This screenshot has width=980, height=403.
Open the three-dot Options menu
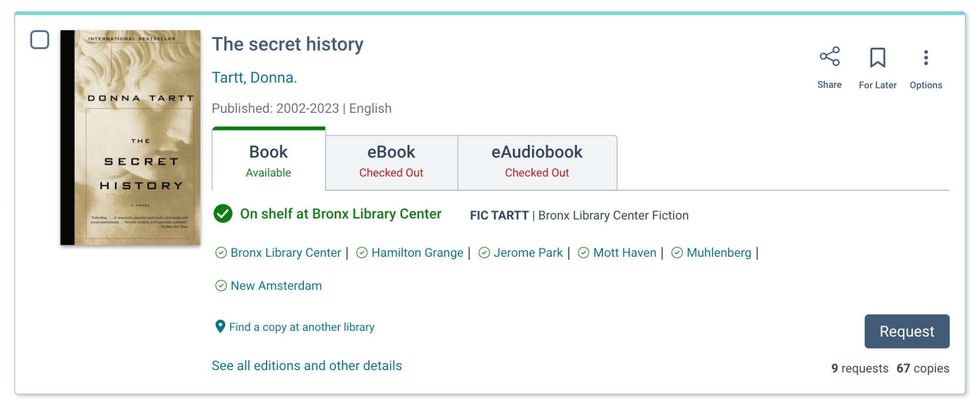point(925,58)
